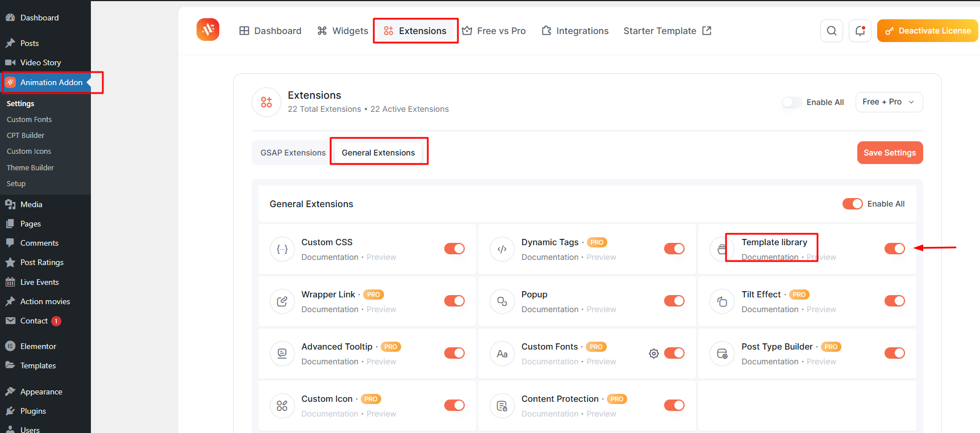The height and width of the screenshot is (433, 980).
Task: Open Plugins in the sidebar
Action: pos(45,411)
